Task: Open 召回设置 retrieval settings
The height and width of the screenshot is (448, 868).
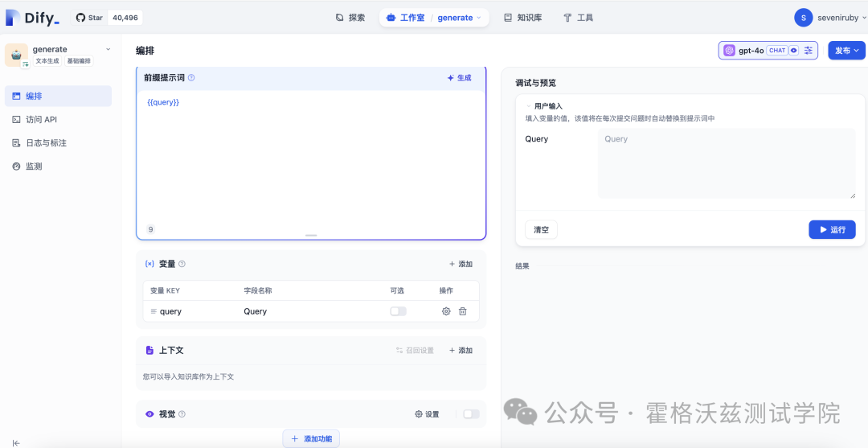Action: tap(416, 351)
